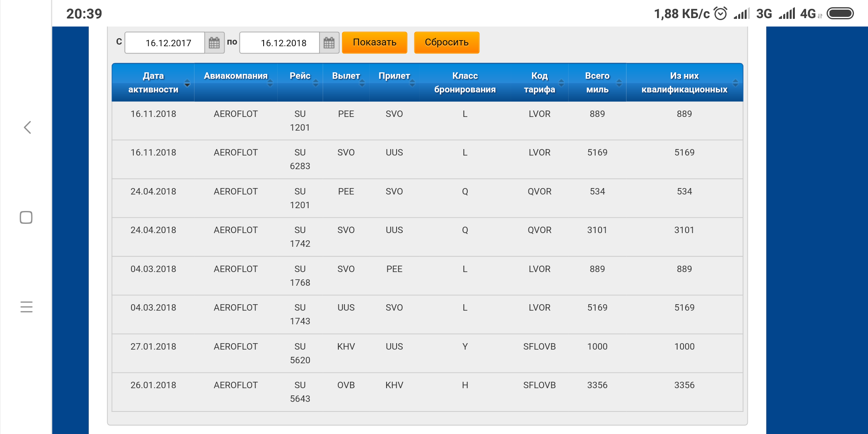This screenshot has height=434, width=868.
Task: Focus the start date field 16.12.2017
Action: [x=165, y=43]
